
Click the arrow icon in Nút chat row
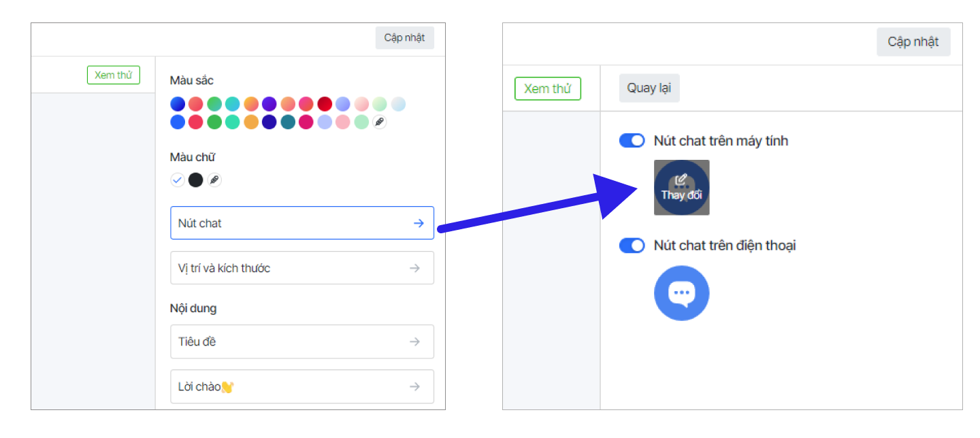(x=419, y=223)
